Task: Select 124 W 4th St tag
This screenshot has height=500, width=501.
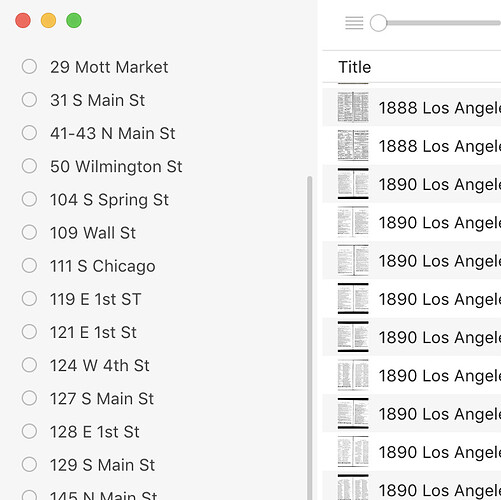Action: coord(100,365)
